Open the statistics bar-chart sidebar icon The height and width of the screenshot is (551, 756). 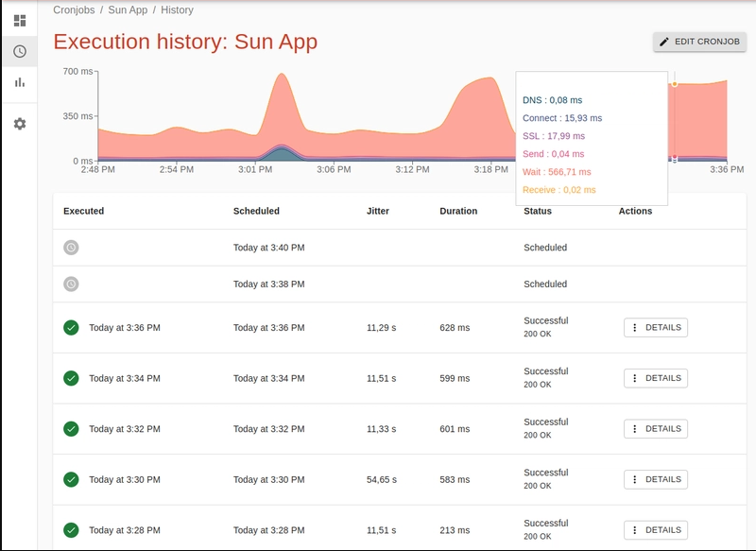20,82
